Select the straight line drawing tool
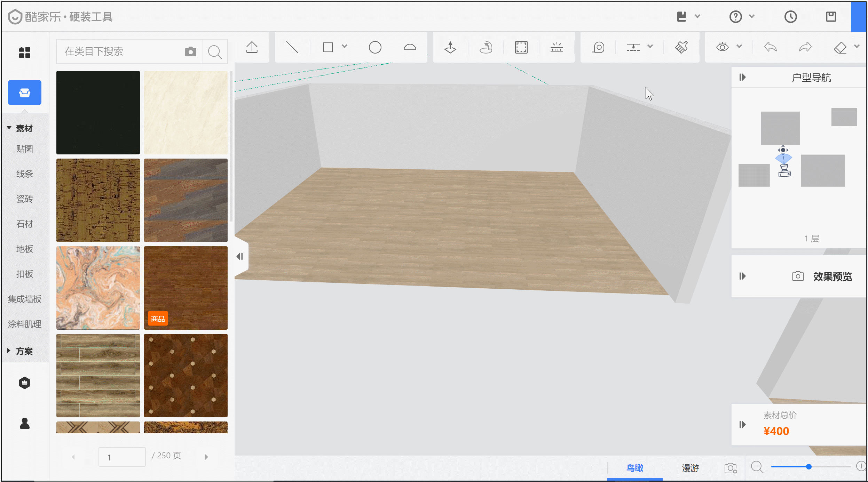The width and height of the screenshot is (868, 482). (292, 47)
